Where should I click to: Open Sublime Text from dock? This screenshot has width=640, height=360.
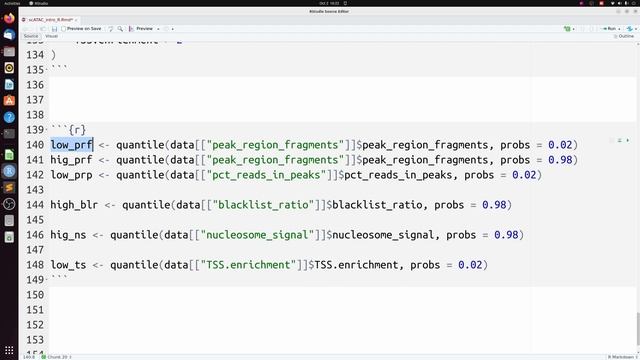pos(9,188)
